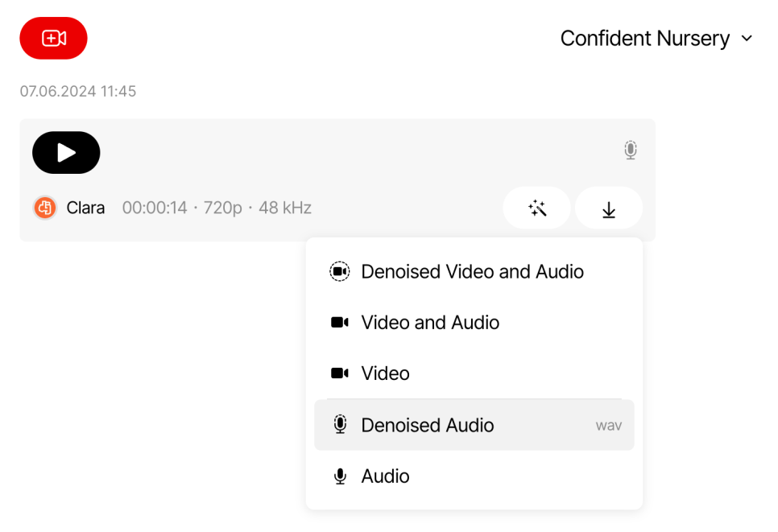Choose Denoised Audio wav download
Image resolution: width=778 pixels, height=532 pixels.
point(474,425)
